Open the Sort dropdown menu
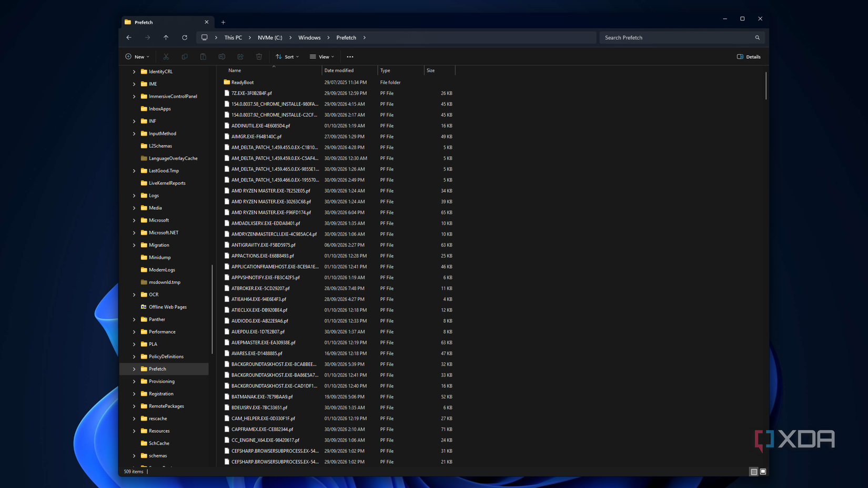 point(287,57)
